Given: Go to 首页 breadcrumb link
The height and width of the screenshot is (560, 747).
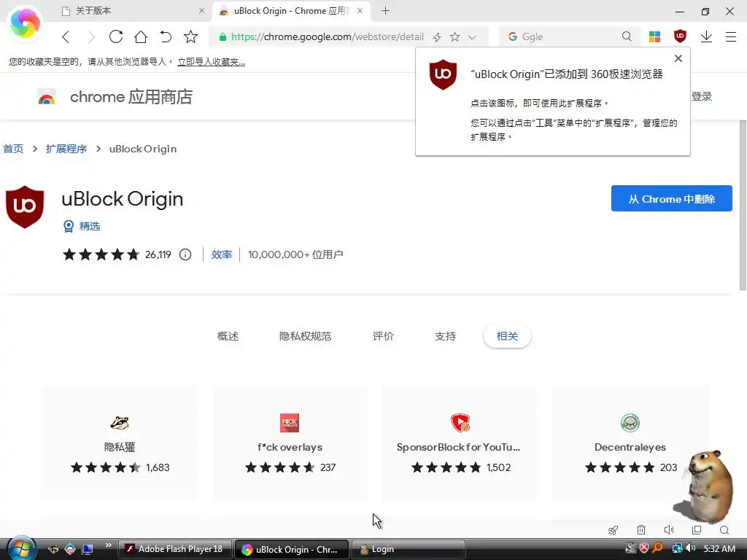Looking at the screenshot, I should [13, 149].
